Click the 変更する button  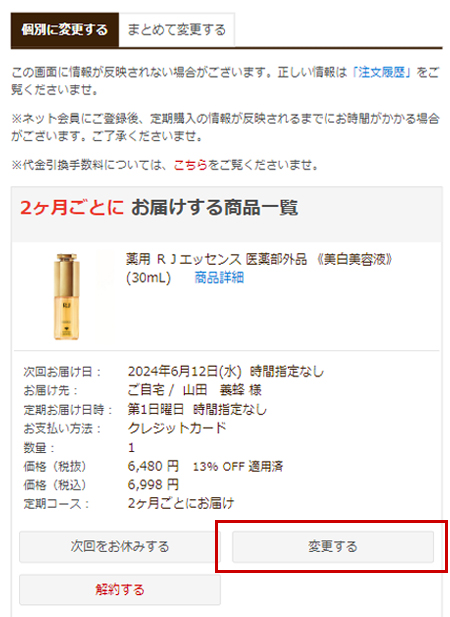(x=333, y=547)
